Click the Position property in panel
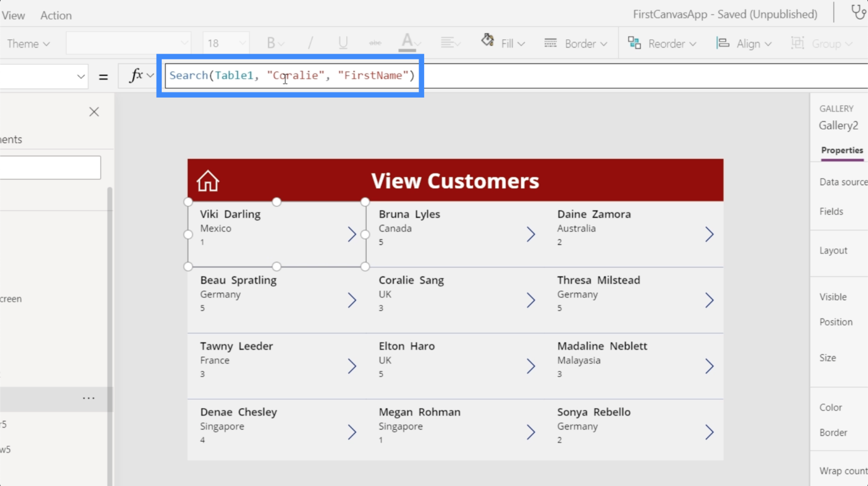Screen dimensions: 868x486 (x=836, y=322)
